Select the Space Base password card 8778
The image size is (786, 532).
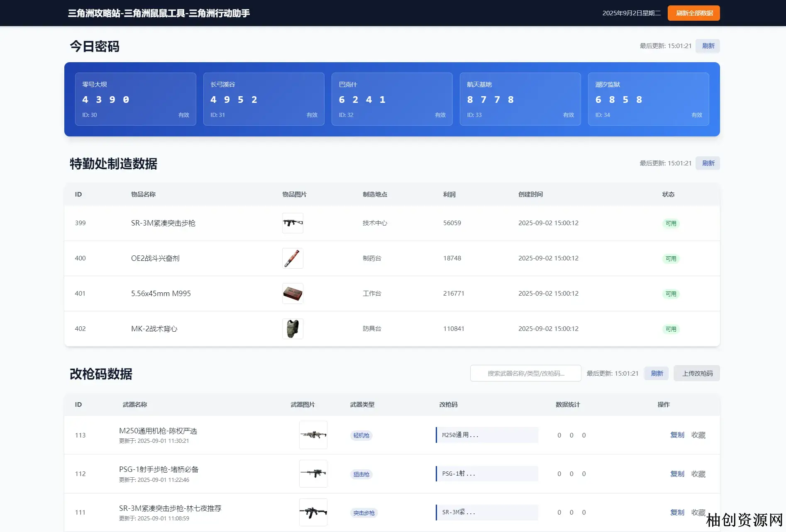(520, 99)
